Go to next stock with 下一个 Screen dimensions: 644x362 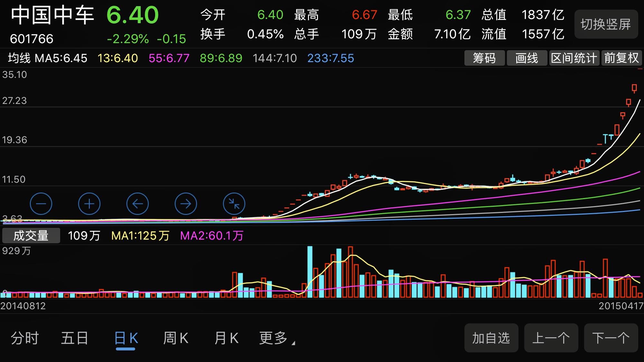point(611,338)
